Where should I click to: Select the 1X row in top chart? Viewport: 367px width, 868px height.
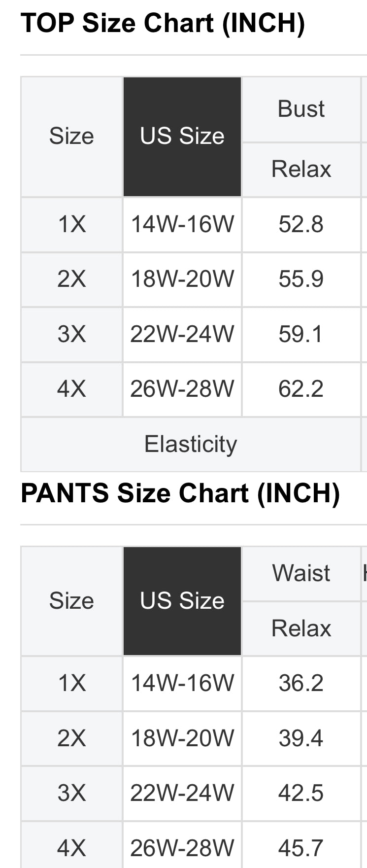[x=72, y=225]
